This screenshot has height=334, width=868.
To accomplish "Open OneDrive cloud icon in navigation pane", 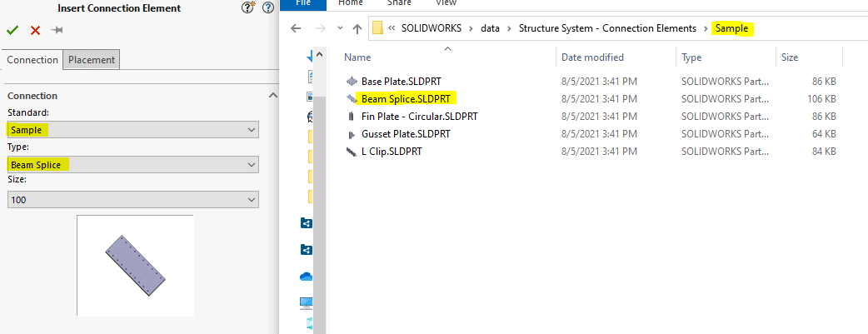I will pos(306,276).
